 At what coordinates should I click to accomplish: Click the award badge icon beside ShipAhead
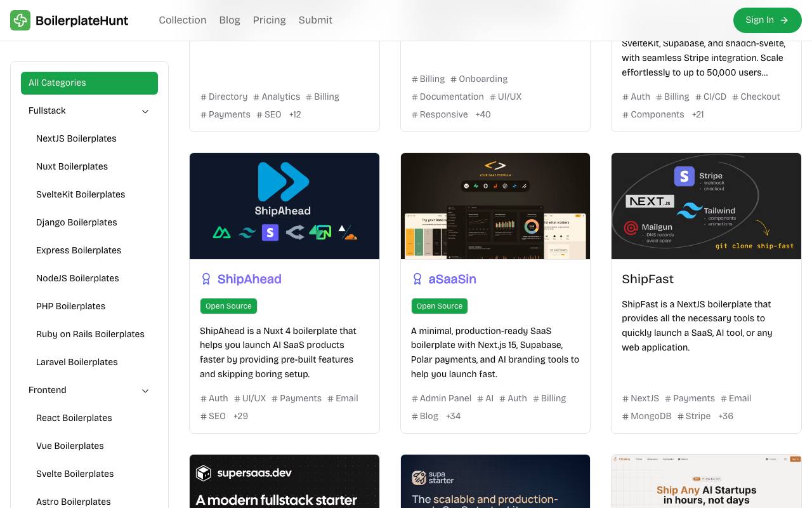pos(206,279)
